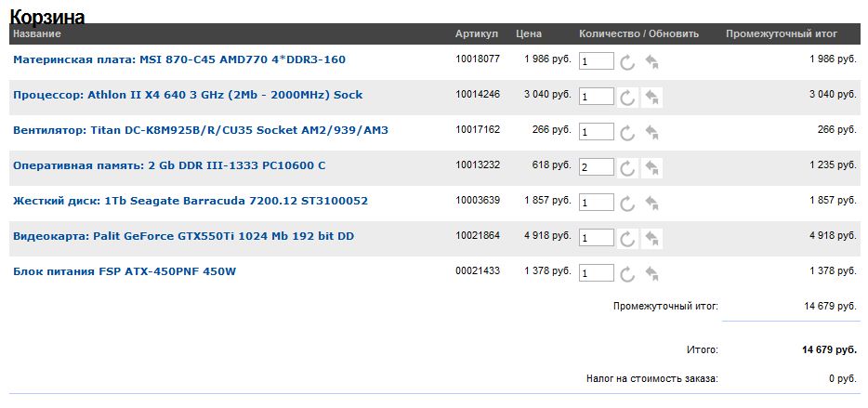Click the Название column header

pos(37,34)
